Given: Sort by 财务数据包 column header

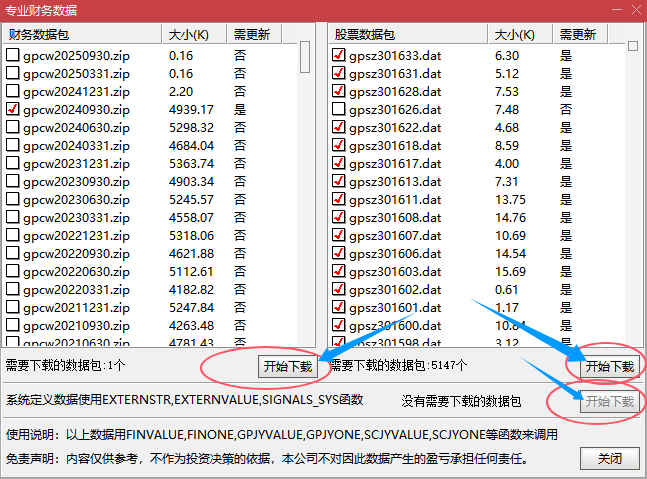Looking at the screenshot, I should (x=82, y=35).
